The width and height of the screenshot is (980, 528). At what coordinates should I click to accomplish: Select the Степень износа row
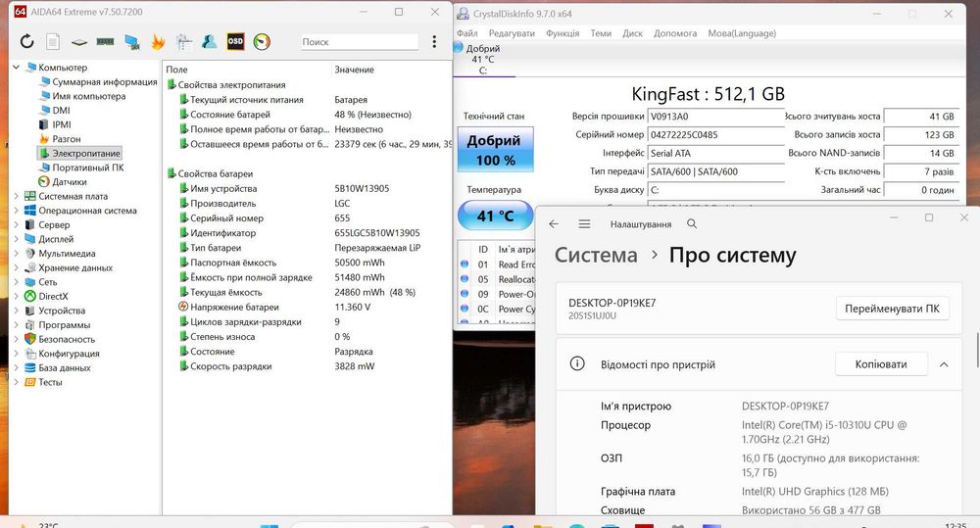coord(309,337)
